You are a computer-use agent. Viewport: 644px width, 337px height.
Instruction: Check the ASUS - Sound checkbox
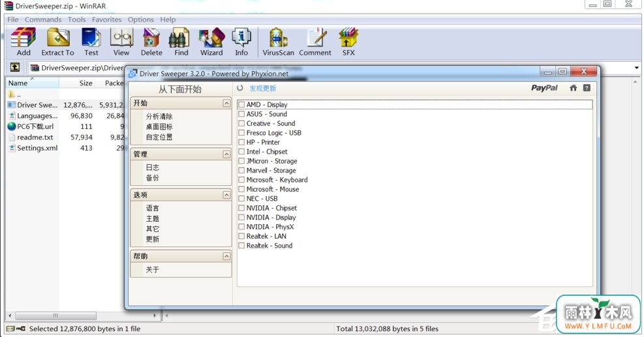click(241, 114)
